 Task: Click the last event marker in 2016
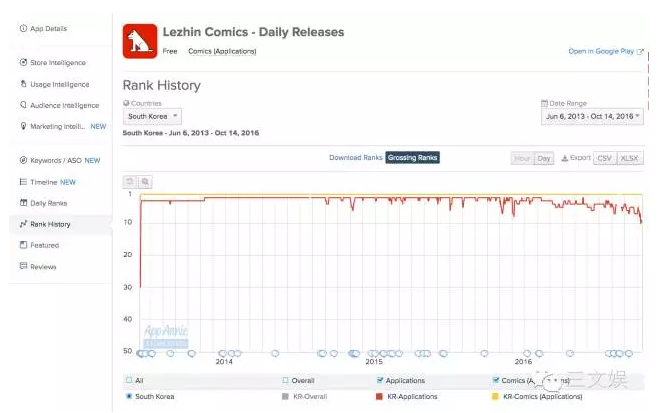[629, 354]
